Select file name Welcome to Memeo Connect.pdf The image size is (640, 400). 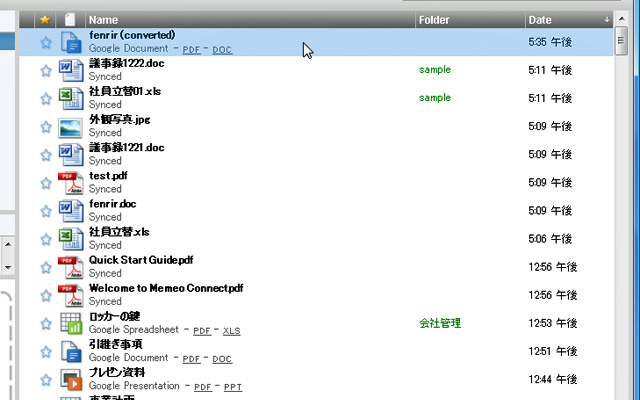166,289
